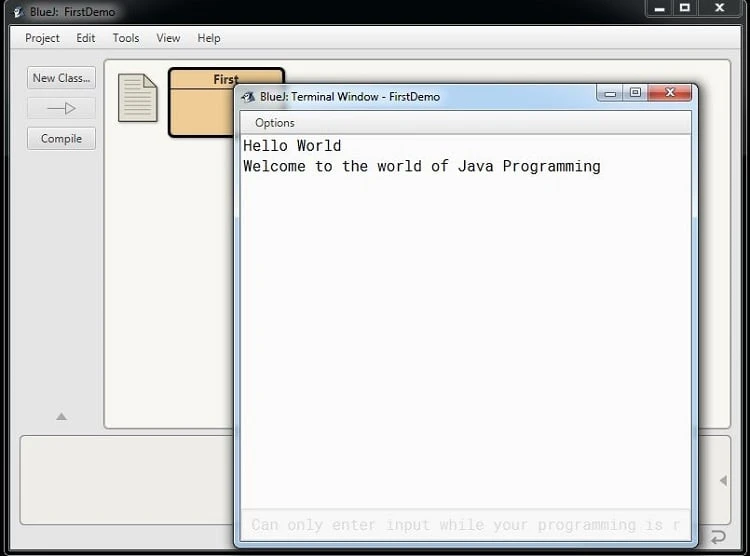Viewport: 750px width, 556px height.
Task: Open the terminal Options menu
Action: (x=274, y=123)
